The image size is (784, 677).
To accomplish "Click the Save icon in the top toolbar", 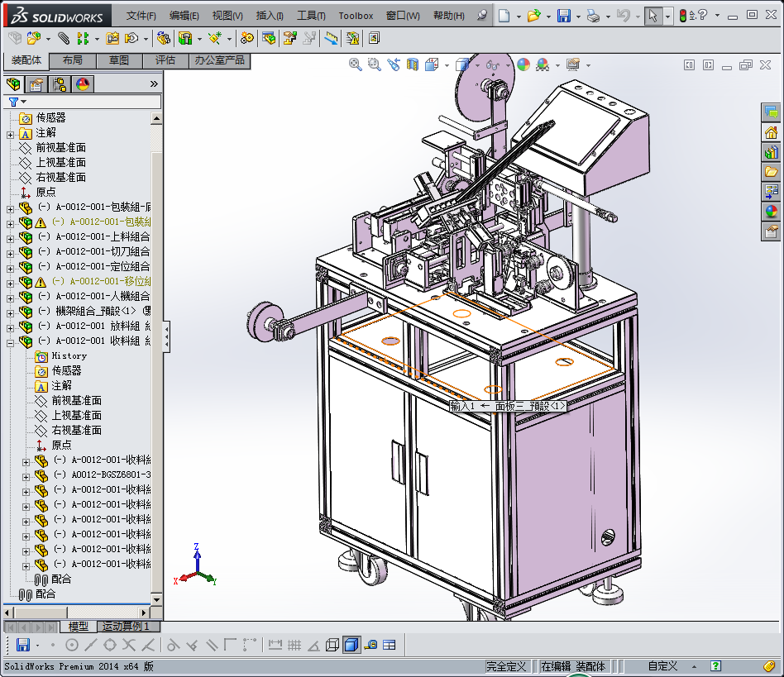I will coord(563,16).
